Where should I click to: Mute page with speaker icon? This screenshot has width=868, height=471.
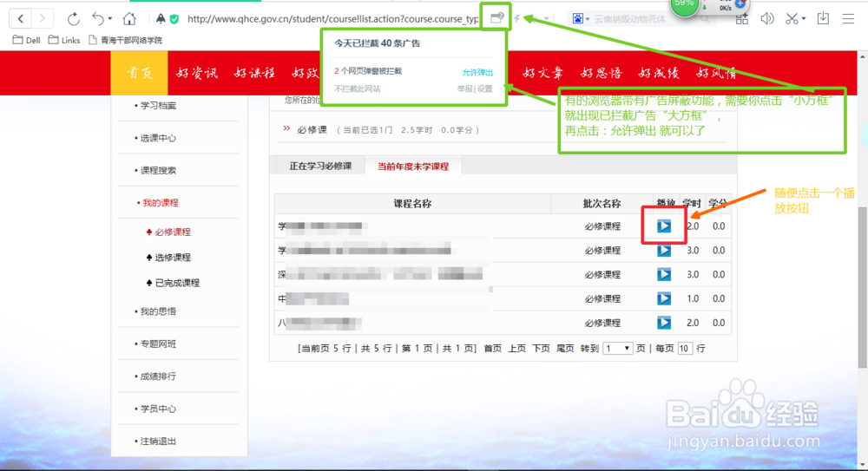pyautogui.click(x=766, y=19)
